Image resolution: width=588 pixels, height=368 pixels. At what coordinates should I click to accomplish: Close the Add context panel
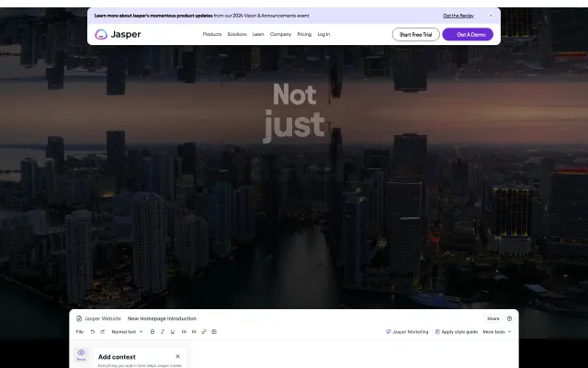[x=177, y=356]
